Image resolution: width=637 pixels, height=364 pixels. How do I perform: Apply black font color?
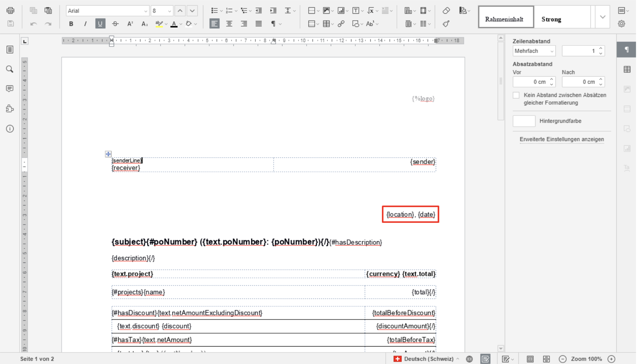(174, 24)
